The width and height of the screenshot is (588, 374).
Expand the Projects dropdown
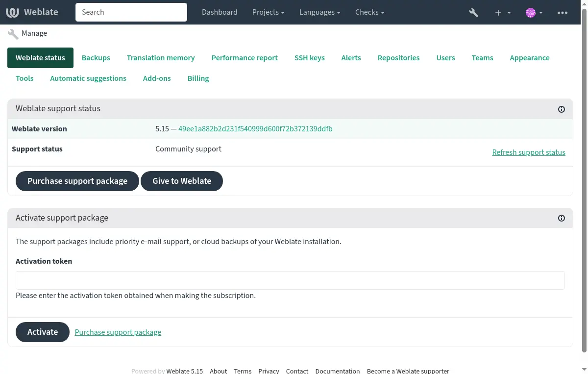pos(268,12)
